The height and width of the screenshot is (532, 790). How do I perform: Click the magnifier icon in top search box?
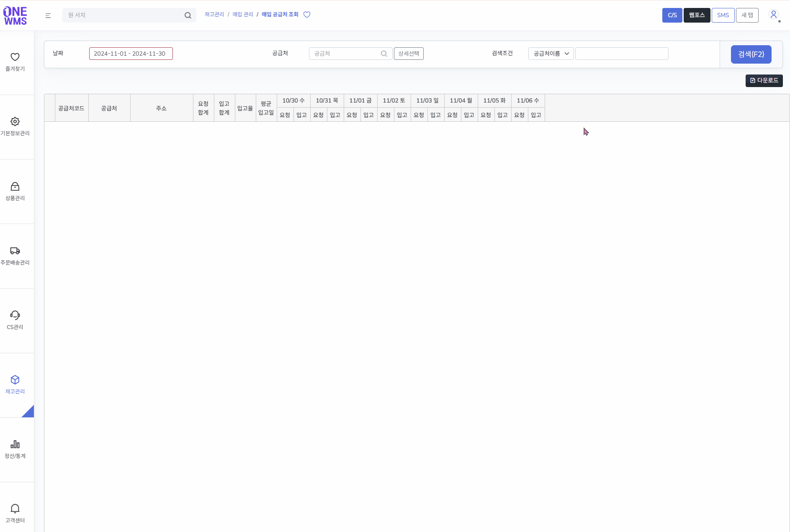click(188, 15)
